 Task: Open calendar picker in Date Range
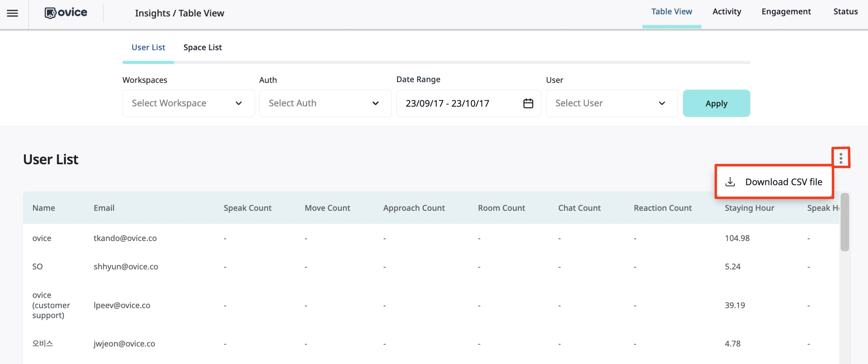click(x=528, y=103)
